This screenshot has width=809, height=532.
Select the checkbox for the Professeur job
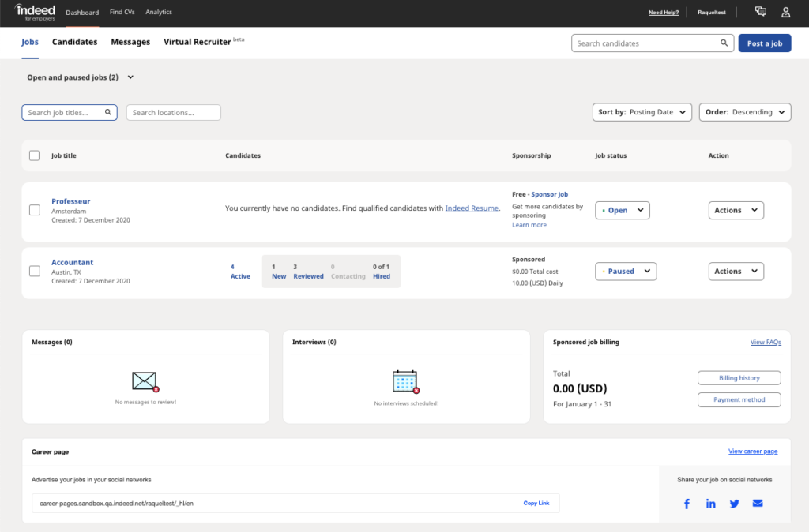pyautogui.click(x=34, y=210)
